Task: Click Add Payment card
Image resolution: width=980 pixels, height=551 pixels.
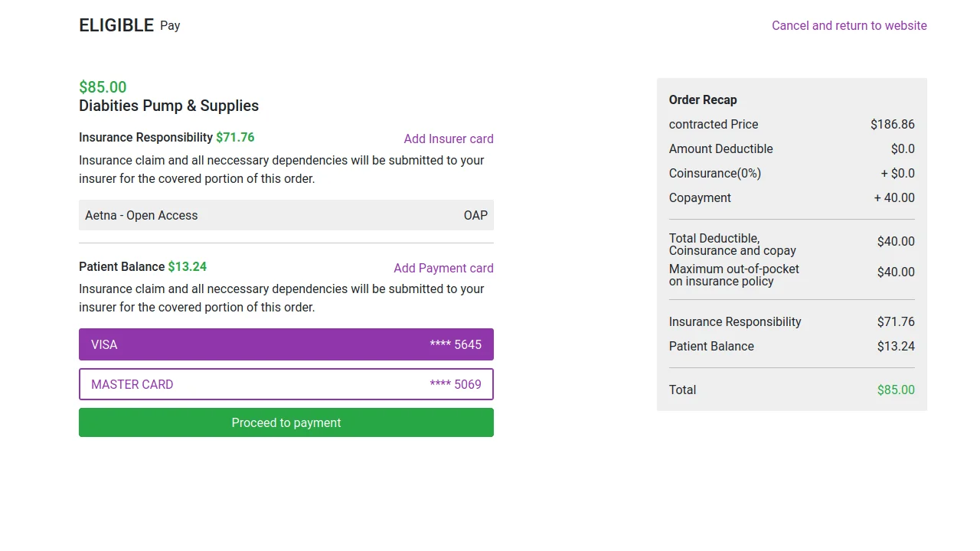Action: (x=443, y=268)
